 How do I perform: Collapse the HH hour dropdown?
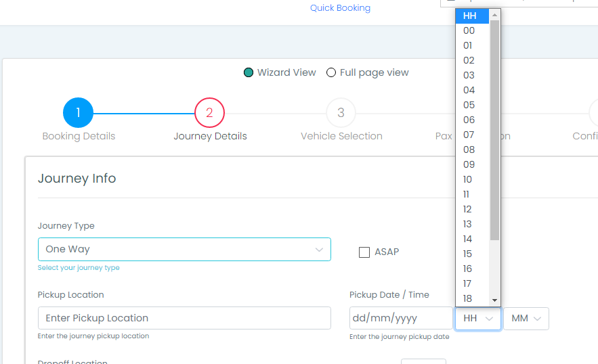pos(478,318)
